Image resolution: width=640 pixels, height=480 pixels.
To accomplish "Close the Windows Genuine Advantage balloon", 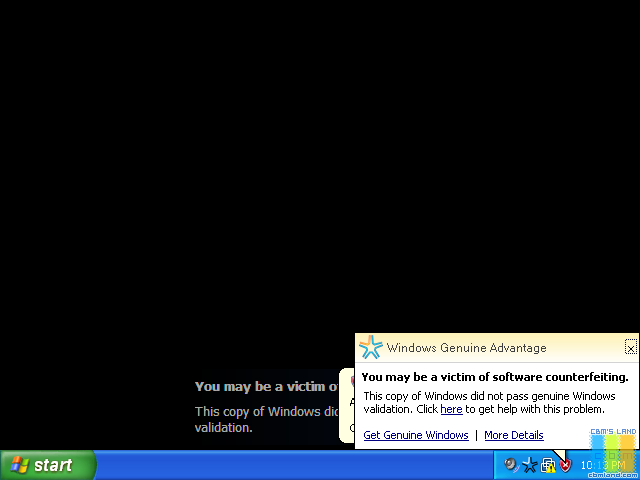I will [631, 348].
